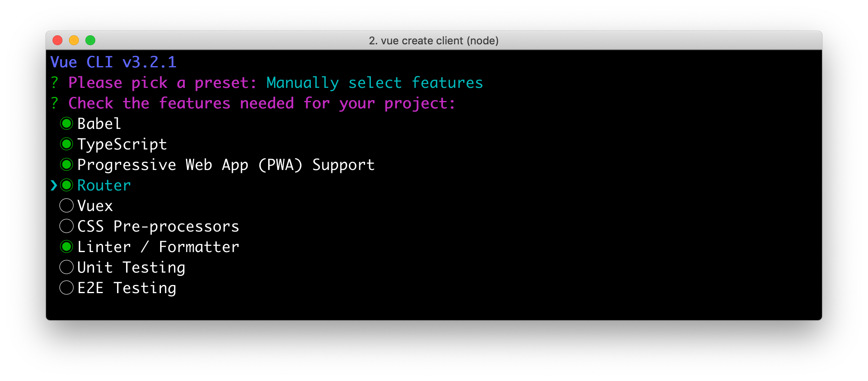Viewport: 868px width, 381px height.
Task: Maximize the window with the green button
Action: point(90,40)
